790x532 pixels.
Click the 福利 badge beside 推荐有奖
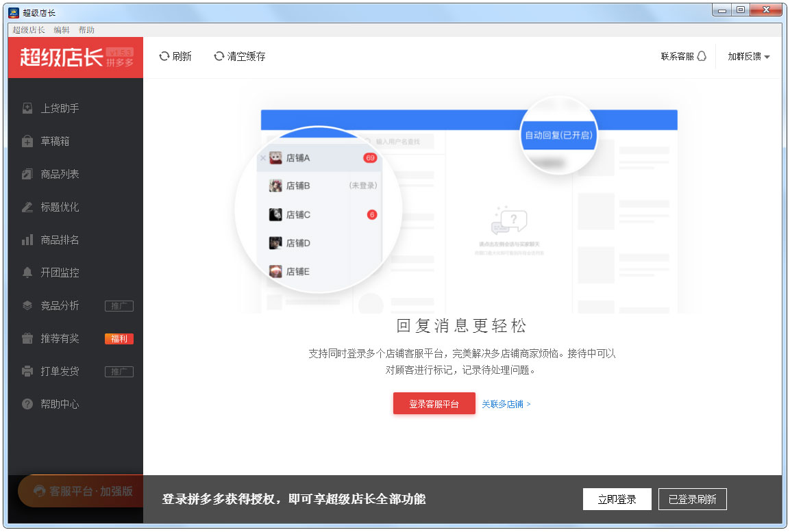click(x=119, y=339)
